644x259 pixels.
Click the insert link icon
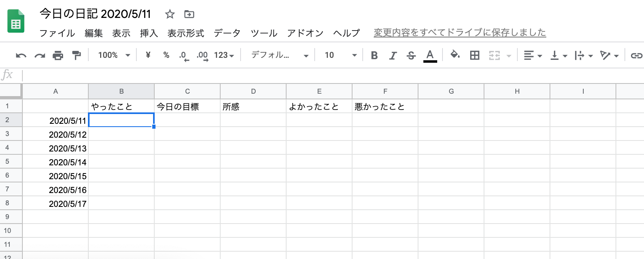(x=636, y=55)
